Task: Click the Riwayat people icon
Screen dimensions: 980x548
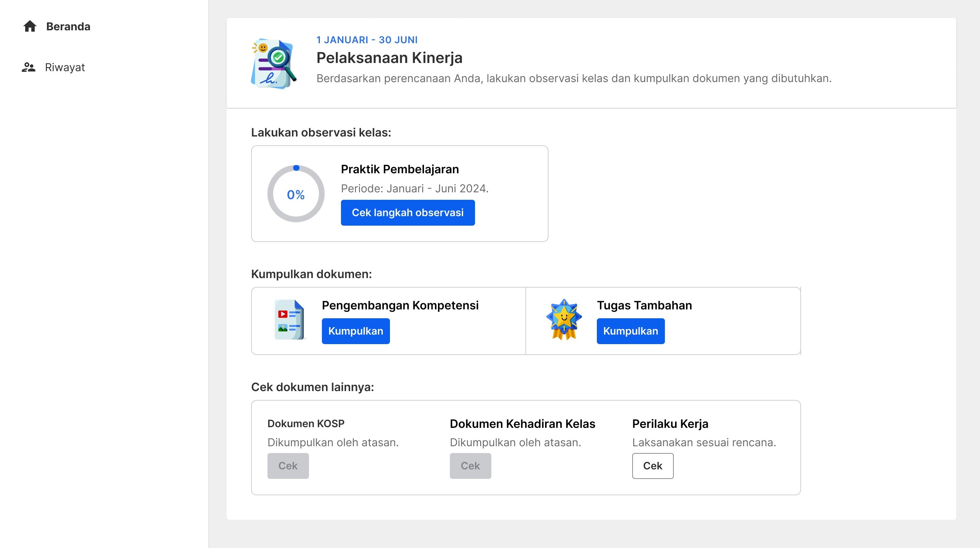Action: coord(29,67)
